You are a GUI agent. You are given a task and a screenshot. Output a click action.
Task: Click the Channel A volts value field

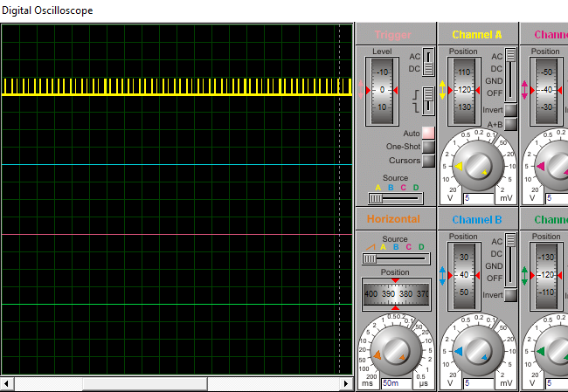pos(478,198)
